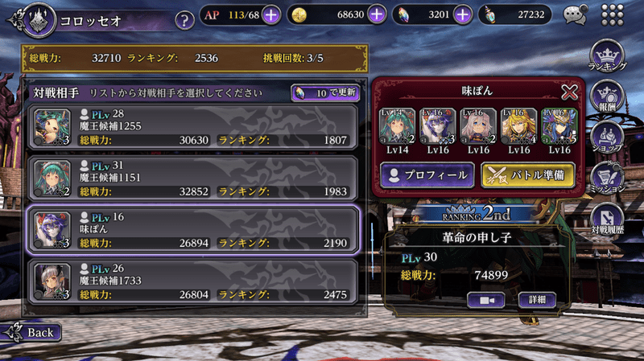Viewport: 644px width, 361px height.
Task: Add AP with the plus button
Action: point(270,15)
